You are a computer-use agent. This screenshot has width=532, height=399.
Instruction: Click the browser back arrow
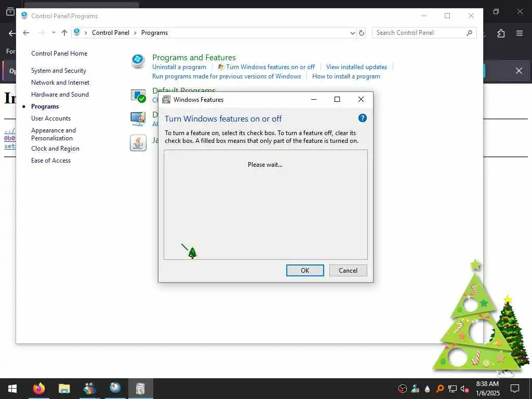tap(12, 33)
